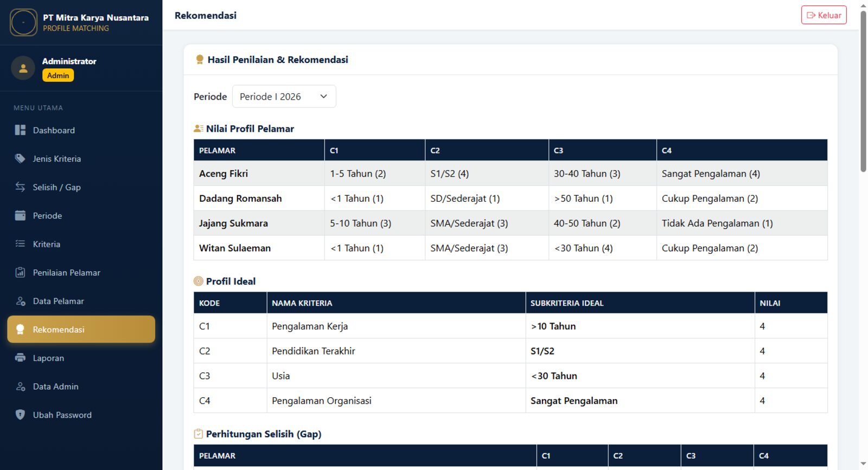Click the Kriteria list icon

point(20,244)
